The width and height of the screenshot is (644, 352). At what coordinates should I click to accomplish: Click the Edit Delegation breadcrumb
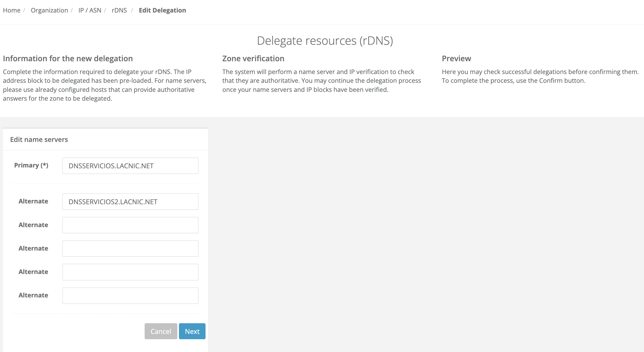click(162, 10)
